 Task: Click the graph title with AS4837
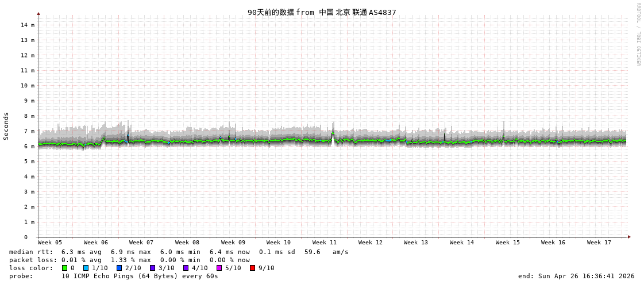point(322,12)
